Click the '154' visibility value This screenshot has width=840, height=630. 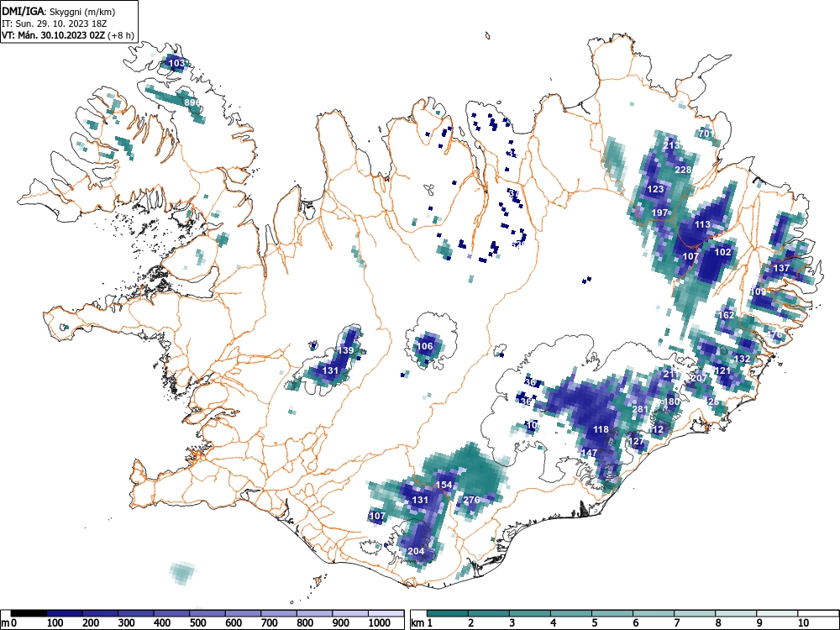444,485
